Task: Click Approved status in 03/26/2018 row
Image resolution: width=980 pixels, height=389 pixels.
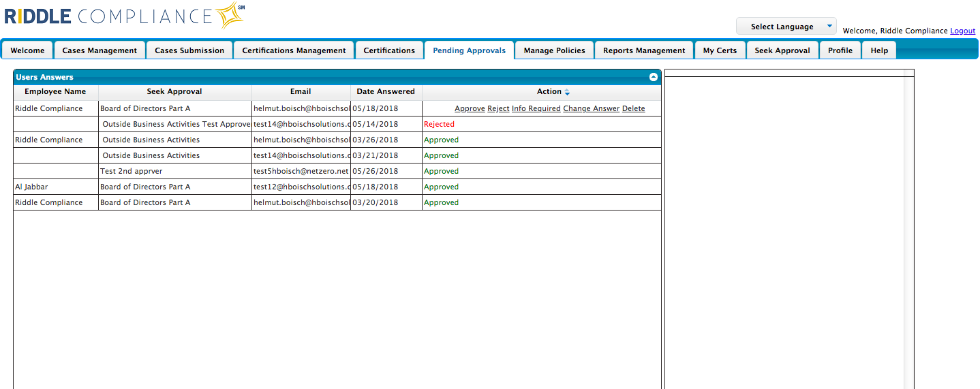Action: (441, 140)
